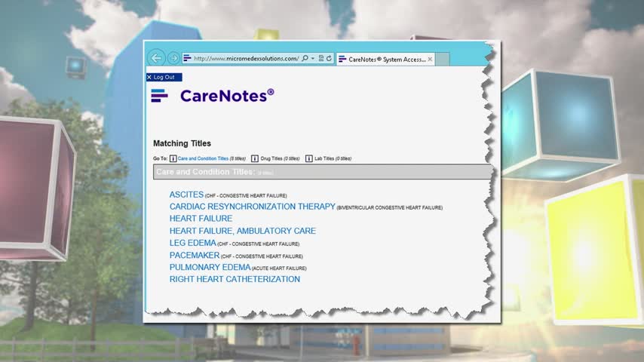Click the info icon beside Lab Titles
This screenshot has height=362, width=644.
309,158
